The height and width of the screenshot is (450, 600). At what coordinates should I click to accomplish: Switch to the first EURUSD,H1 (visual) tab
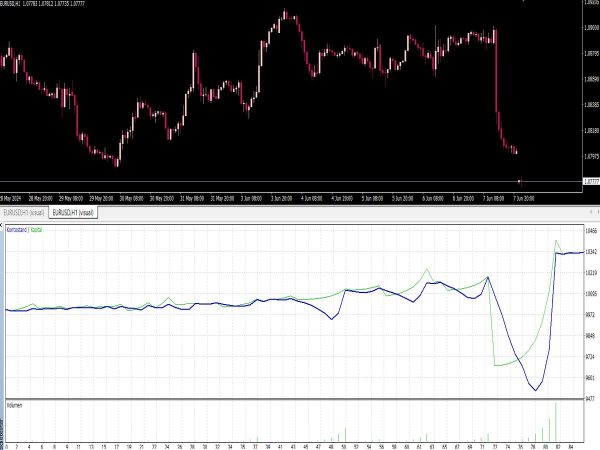point(24,213)
